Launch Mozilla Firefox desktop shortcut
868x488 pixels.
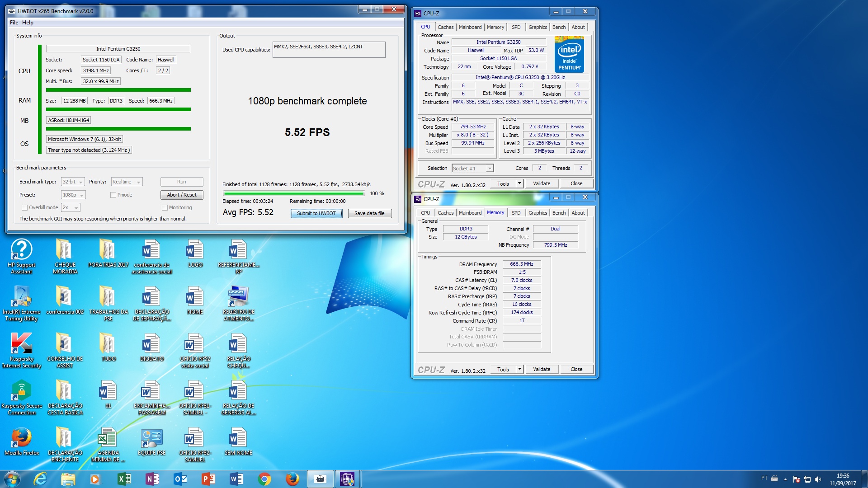click(x=21, y=441)
